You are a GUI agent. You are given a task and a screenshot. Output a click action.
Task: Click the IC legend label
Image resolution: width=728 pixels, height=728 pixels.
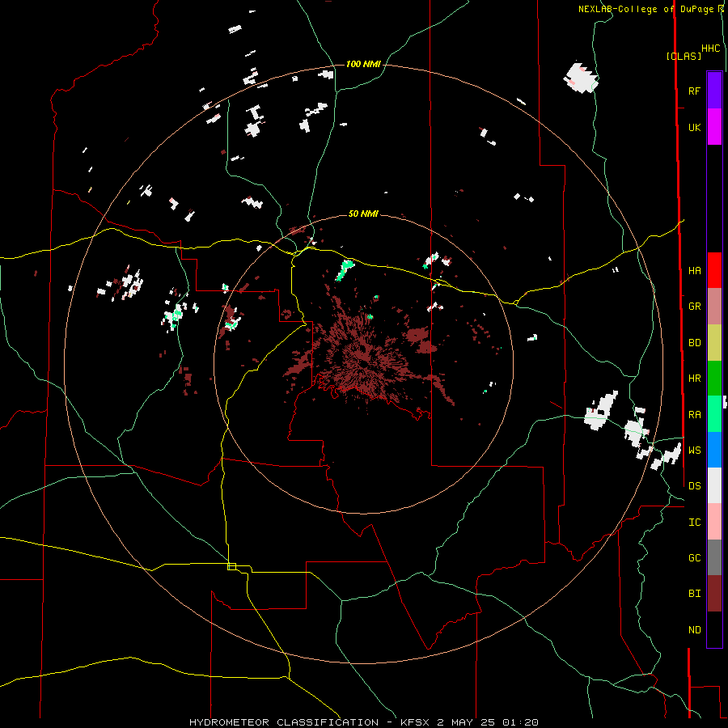694,523
